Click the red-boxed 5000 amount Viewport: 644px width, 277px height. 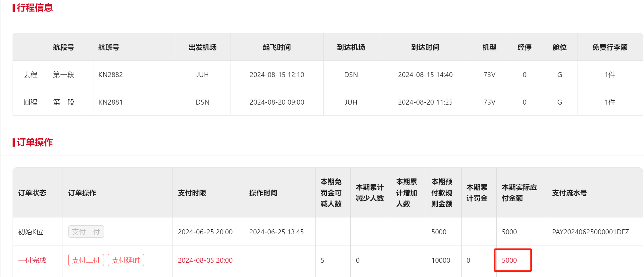click(509, 260)
